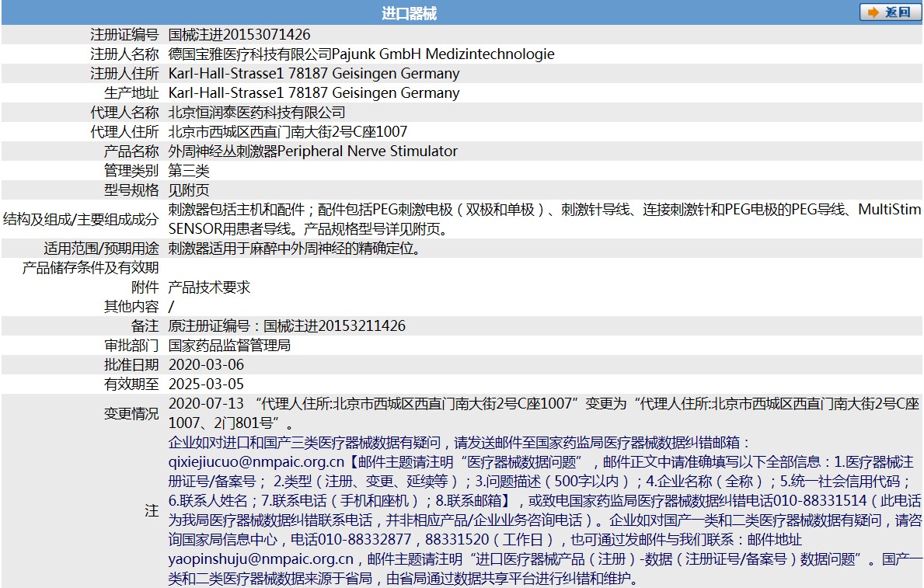This screenshot has width=924, height=588.
Task: Click the 注册证编号 label
Action: pos(124,35)
